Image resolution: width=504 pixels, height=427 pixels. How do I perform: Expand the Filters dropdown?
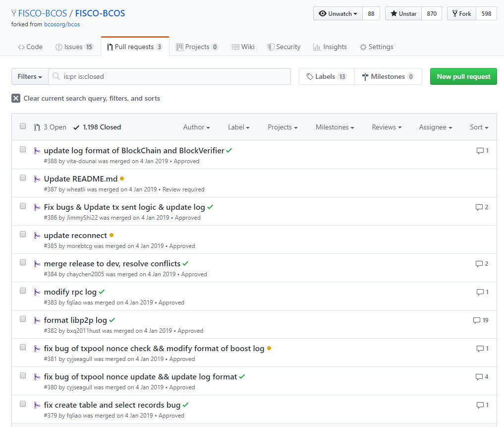point(30,76)
